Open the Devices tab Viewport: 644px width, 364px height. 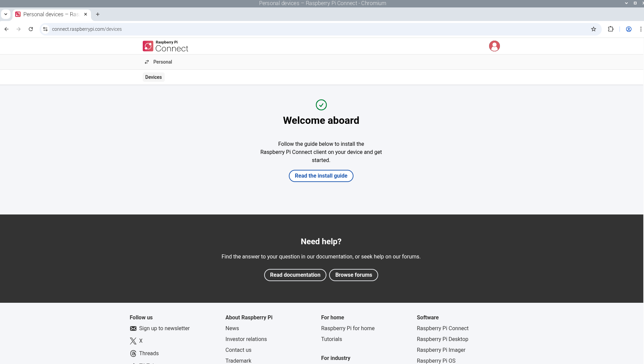click(x=154, y=77)
